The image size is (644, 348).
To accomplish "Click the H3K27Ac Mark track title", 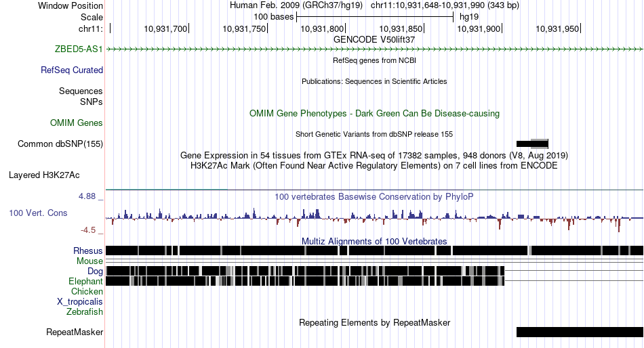I will pyautogui.click(x=374, y=166).
